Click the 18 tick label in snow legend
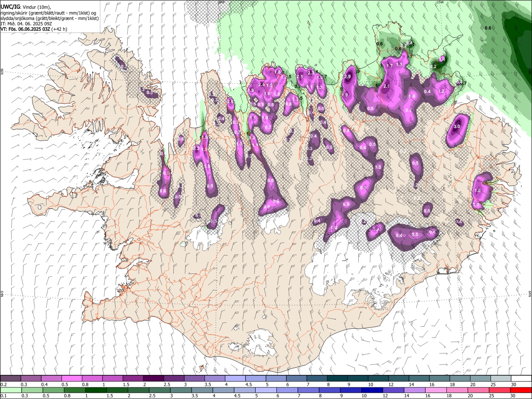The image size is (532, 399). click(452, 384)
